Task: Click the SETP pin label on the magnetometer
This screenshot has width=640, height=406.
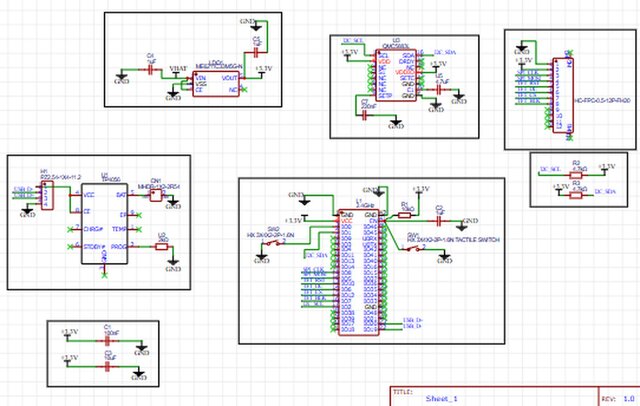Action: [x=385, y=96]
